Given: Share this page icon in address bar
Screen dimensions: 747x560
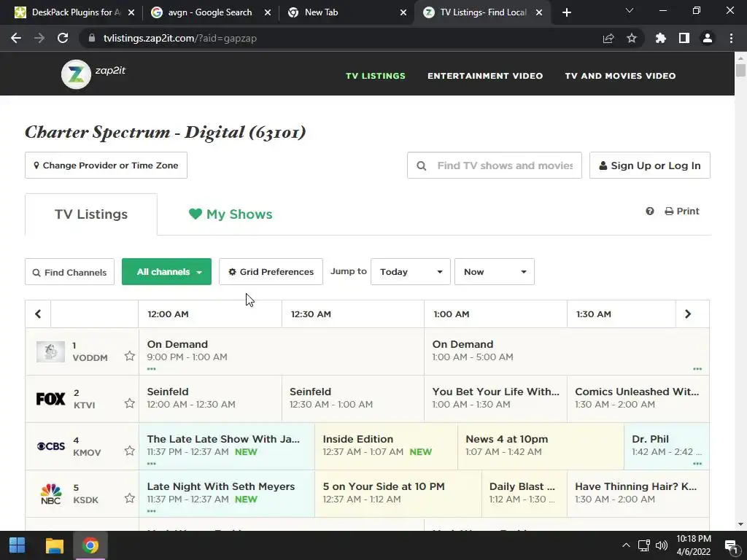Looking at the screenshot, I should click(608, 38).
